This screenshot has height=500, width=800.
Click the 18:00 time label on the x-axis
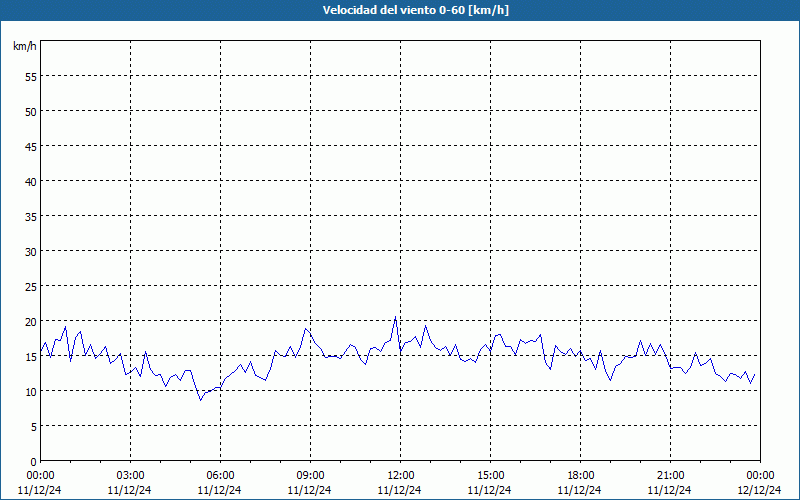tap(581, 476)
